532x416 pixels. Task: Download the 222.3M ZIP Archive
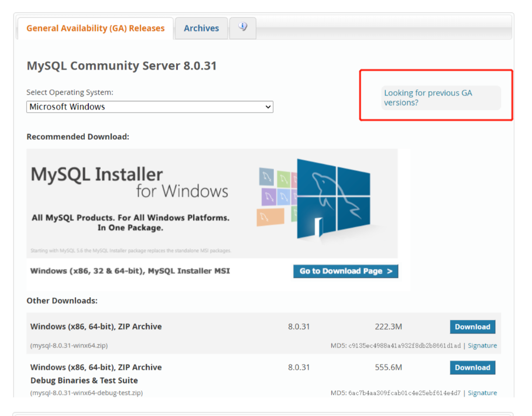coord(472,326)
